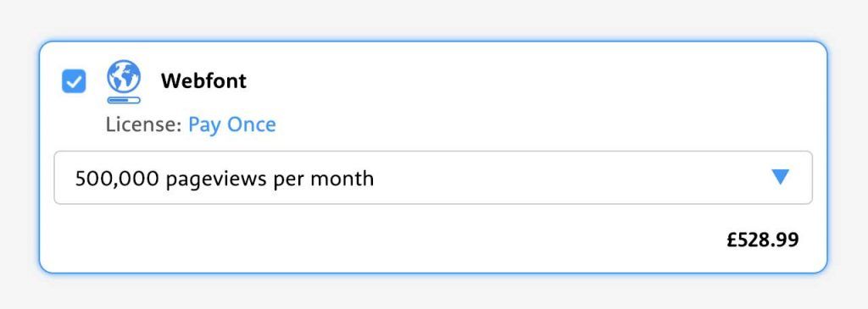The image size is (868, 309).
Task: Click the bold Webfont heading
Action: pyautogui.click(x=203, y=81)
